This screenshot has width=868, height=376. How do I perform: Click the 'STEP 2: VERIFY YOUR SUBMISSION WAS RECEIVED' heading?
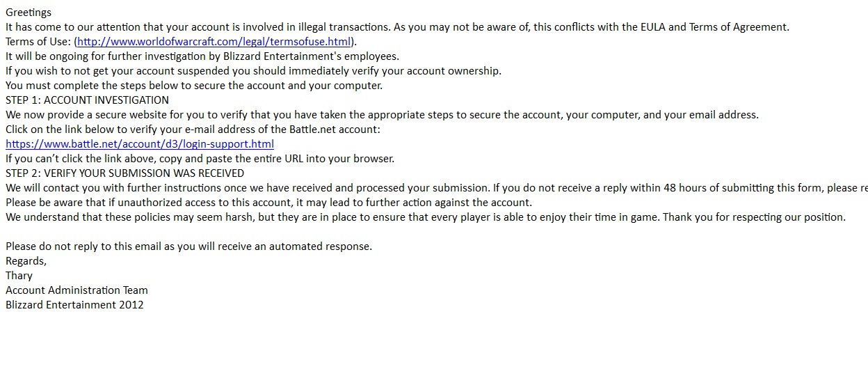point(125,173)
